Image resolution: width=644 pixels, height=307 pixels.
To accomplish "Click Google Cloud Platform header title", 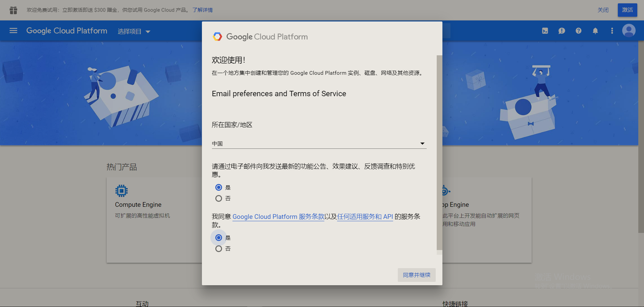I will (67, 31).
